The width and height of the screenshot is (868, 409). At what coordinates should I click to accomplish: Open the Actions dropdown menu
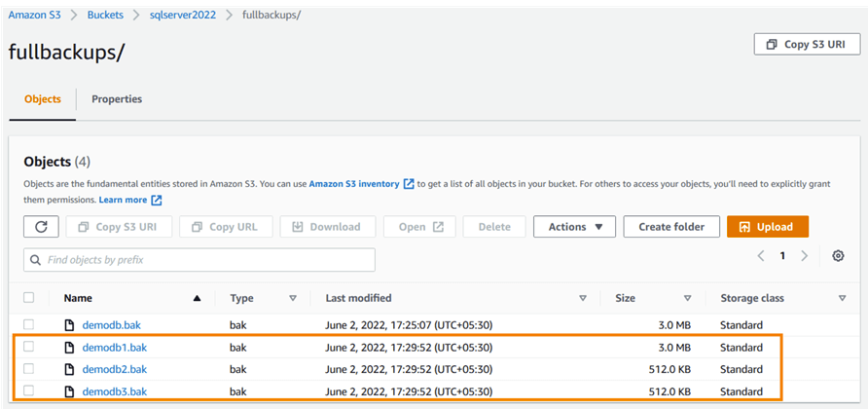point(574,227)
